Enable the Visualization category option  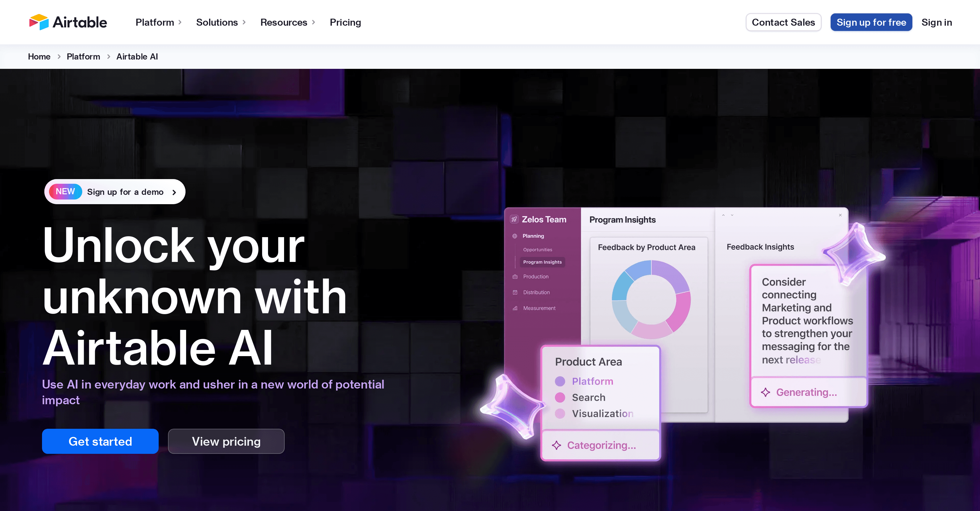point(560,414)
